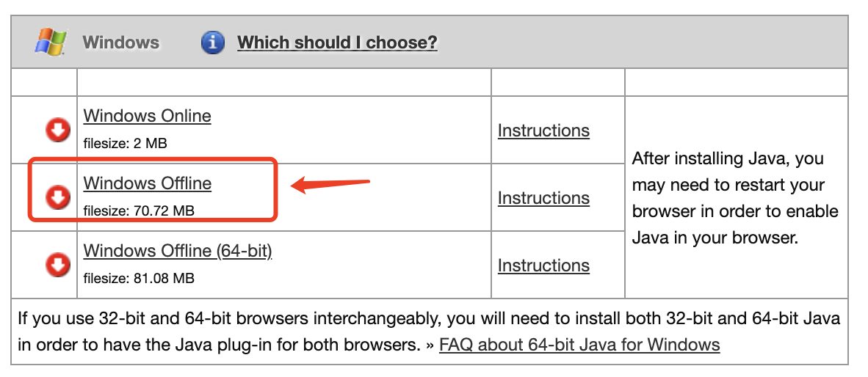Click the red download arrow beside Windows Offline 70.72 MB
The width and height of the screenshot is (868, 377).
(x=57, y=197)
